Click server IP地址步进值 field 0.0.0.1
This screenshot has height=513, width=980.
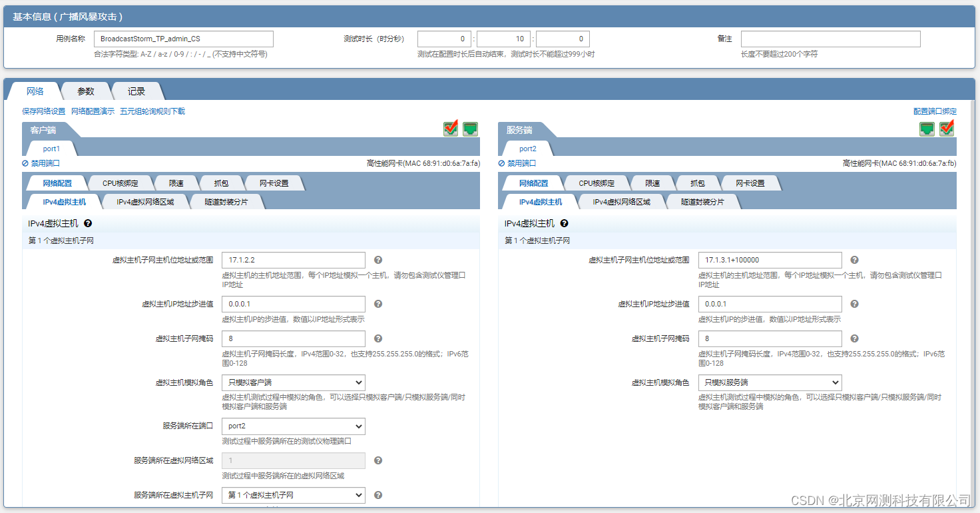(770, 304)
